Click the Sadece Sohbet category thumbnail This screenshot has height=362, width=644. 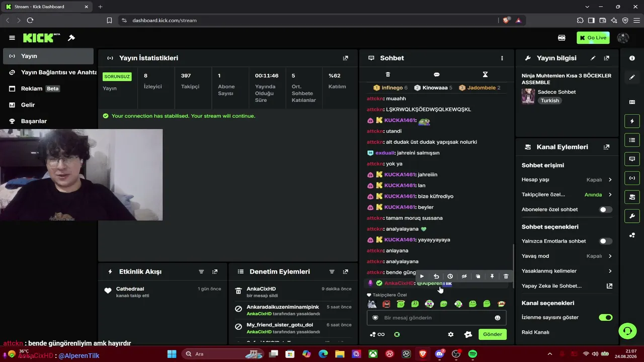tap(528, 96)
